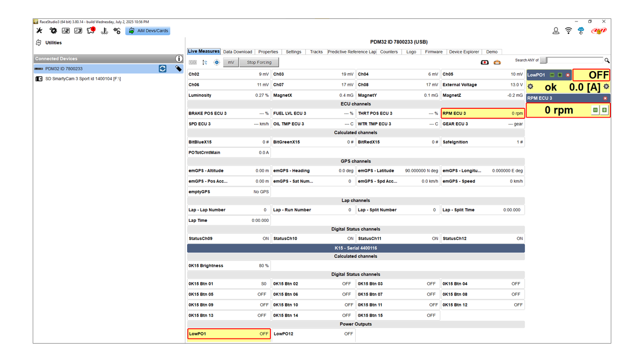Close the LowPO1 forcing panel

click(x=568, y=75)
